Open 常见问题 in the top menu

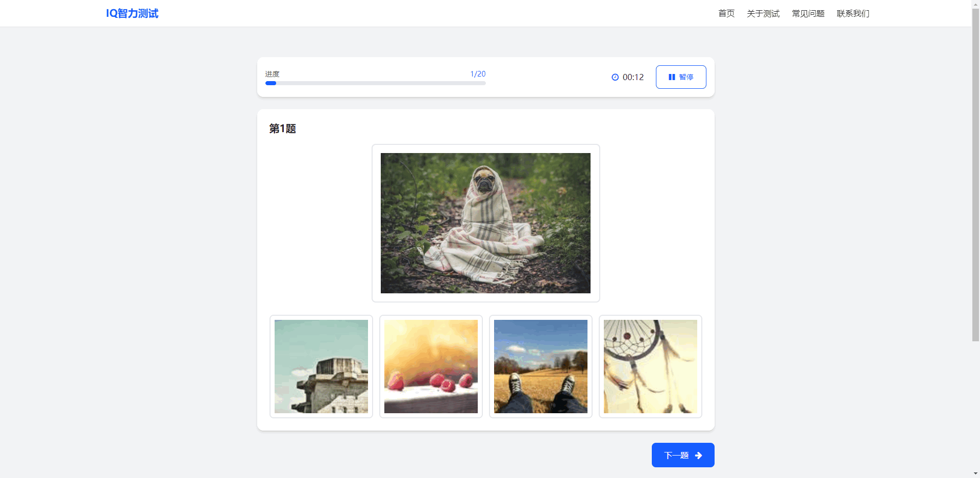click(x=808, y=13)
